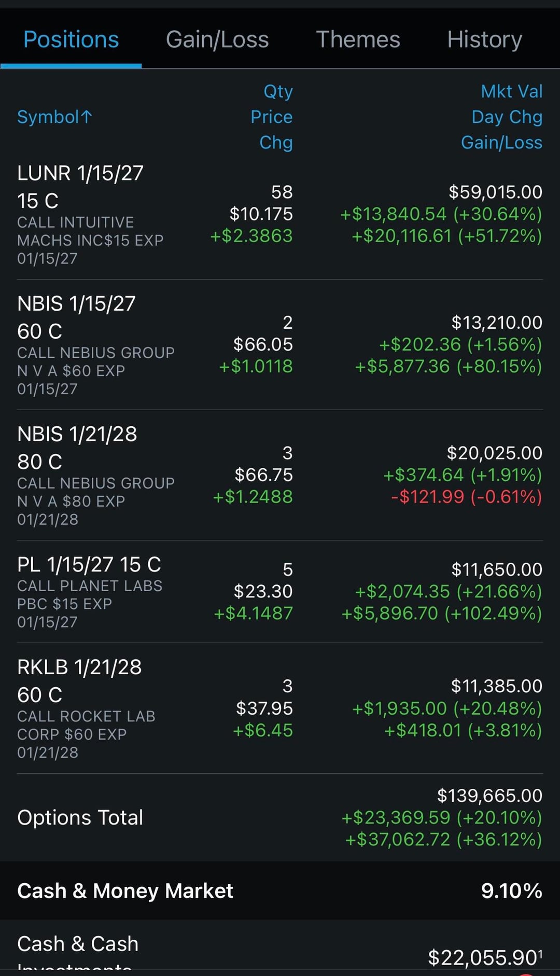The height and width of the screenshot is (976, 560).
Task: Sort by Qty column header
Action: tap(278, 91)
